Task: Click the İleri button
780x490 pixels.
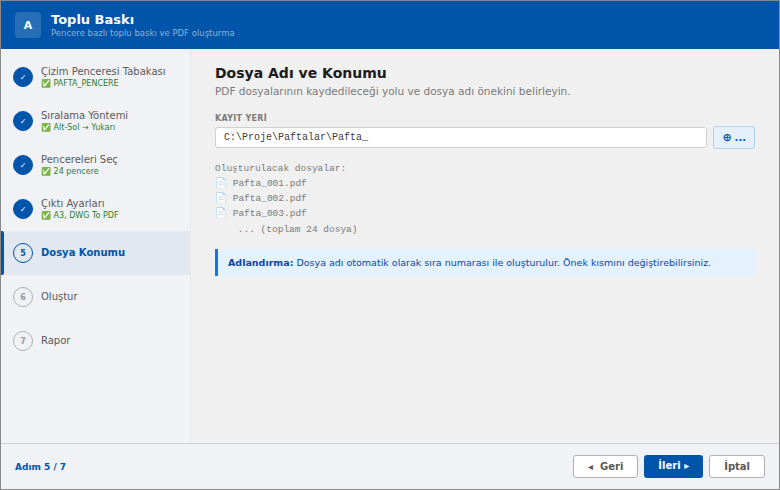Action: coord(673,467)
